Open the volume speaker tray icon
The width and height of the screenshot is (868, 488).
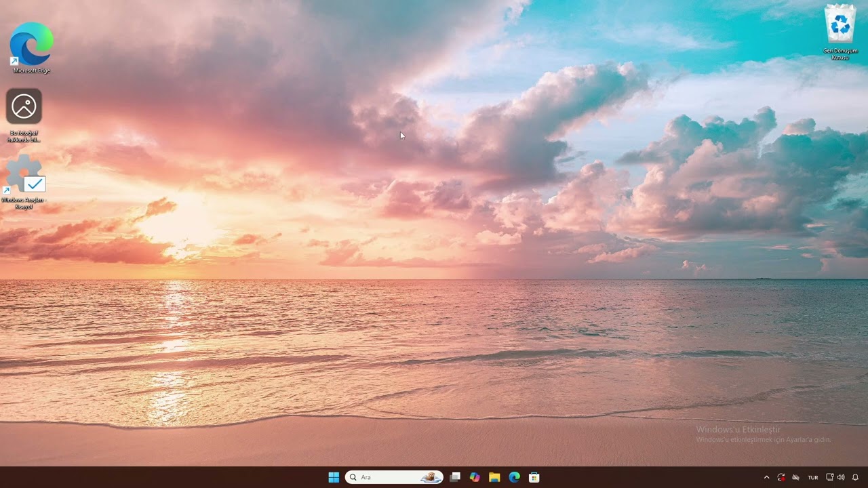click(841, 477)
